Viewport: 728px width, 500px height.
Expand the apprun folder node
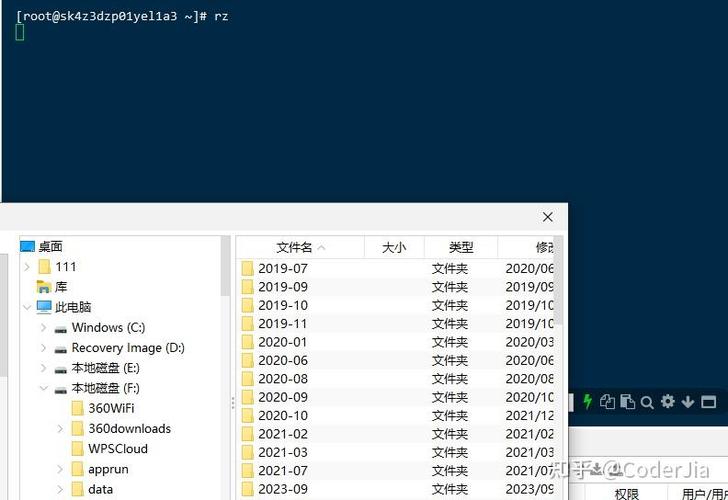(60, 469)
